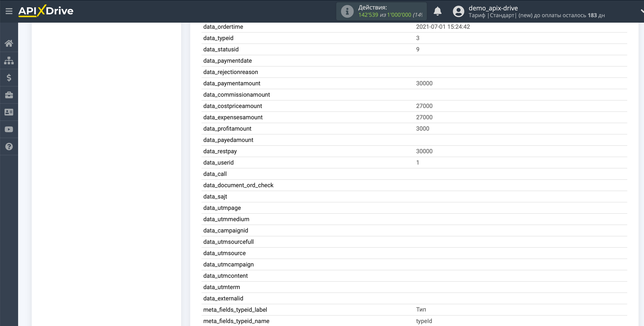The width and height of the screenshot is (644, 326).
Task: Select the data_costpriceamount field
Action: (233, 106)
